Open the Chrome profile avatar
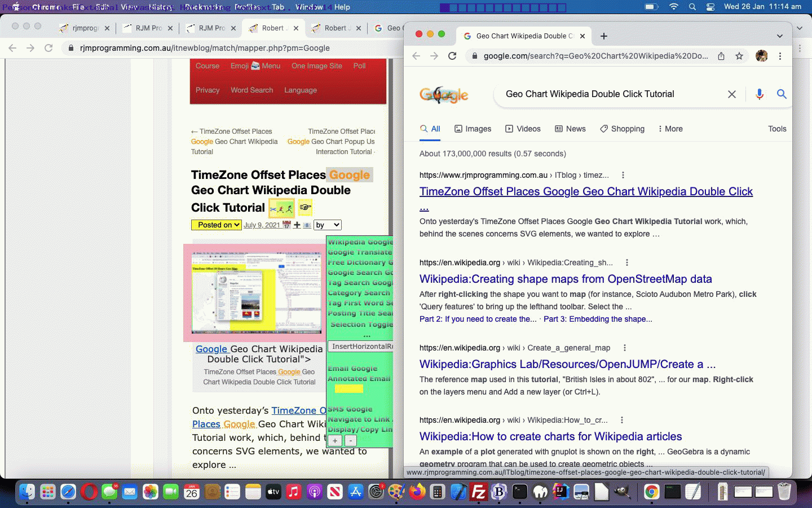This screenshot has height=508, width=812. (x=762, y=56)
